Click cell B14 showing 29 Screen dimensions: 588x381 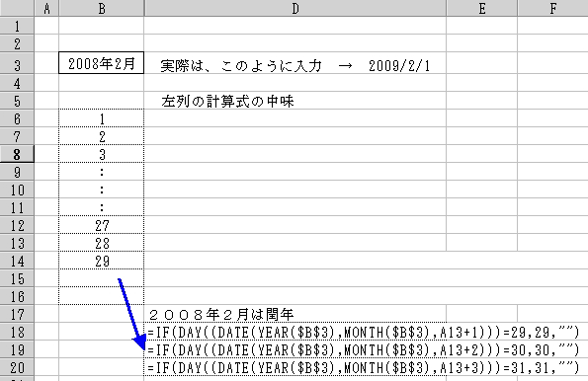coord(101,261)
